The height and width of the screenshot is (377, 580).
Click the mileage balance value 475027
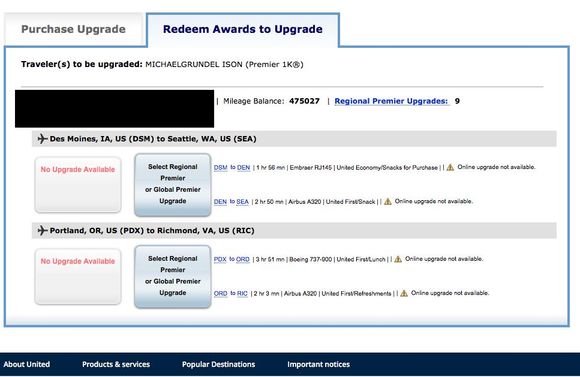pyautogui.click(x=304, y=101)
